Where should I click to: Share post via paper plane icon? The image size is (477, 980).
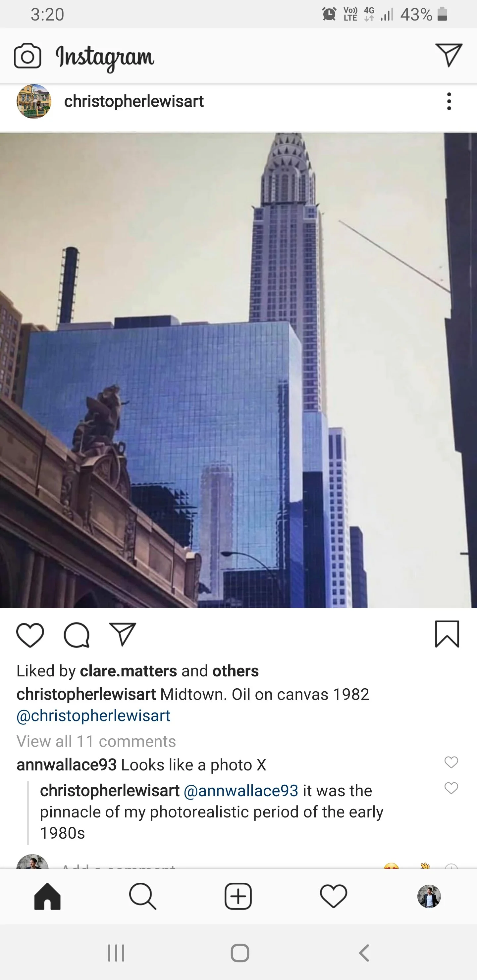click(x=123, y=634)
